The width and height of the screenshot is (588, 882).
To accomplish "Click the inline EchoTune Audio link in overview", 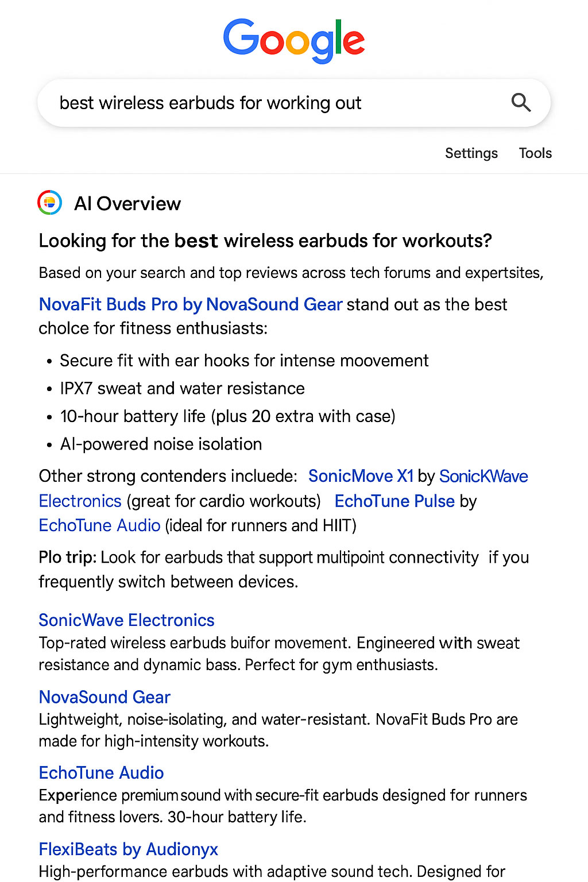I will click(99, 525).
